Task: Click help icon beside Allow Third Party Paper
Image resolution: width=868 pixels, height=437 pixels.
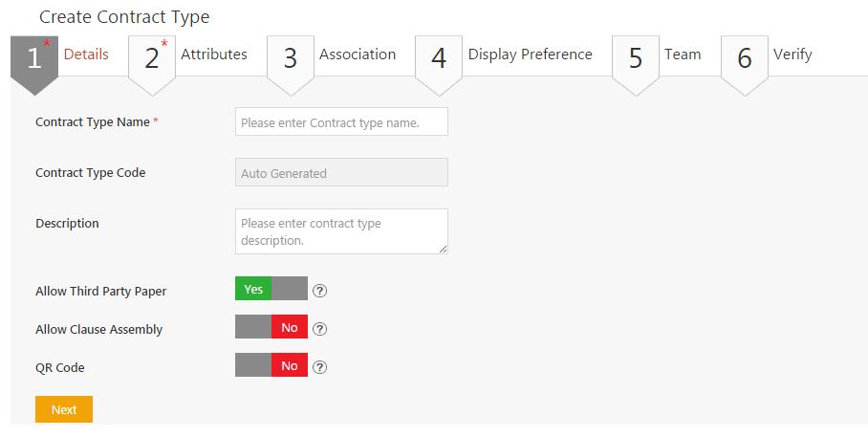Action: (320, 291)
